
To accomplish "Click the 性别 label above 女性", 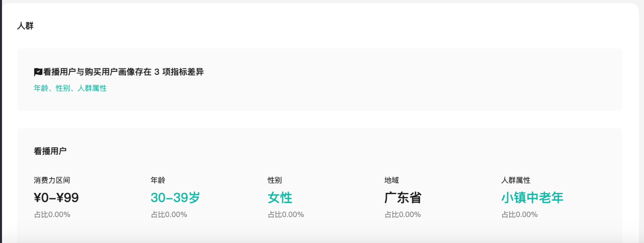I will click(x=275, y=180).
